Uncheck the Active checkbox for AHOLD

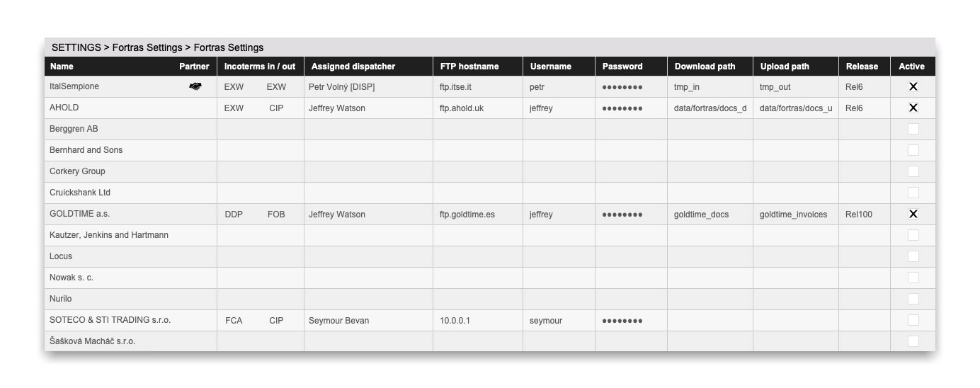click(x=913, y=108)
